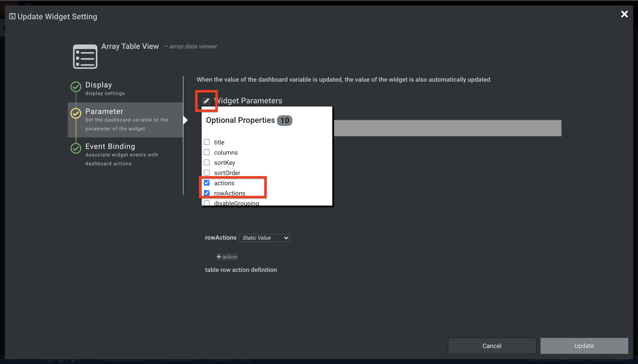The width and height of the screenshot is (638, 364).
Task: Click the 'table row action definition' description
Action: (x=241, y=270)
